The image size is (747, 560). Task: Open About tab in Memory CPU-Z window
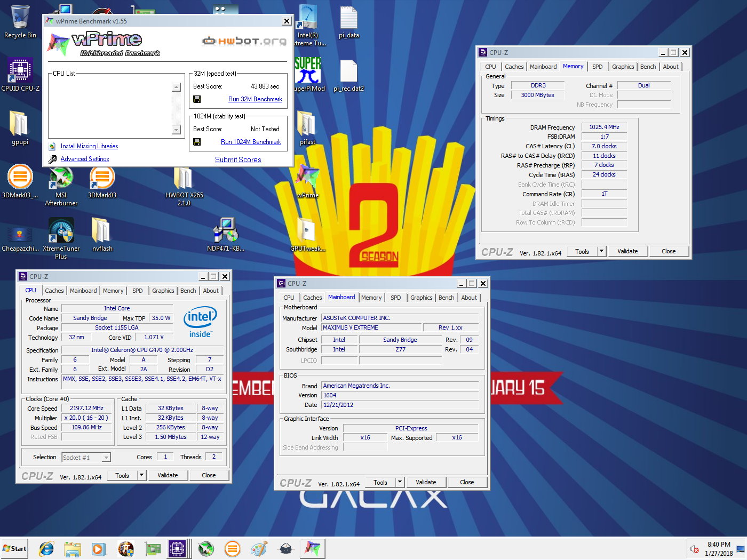(x=671, y=67)
